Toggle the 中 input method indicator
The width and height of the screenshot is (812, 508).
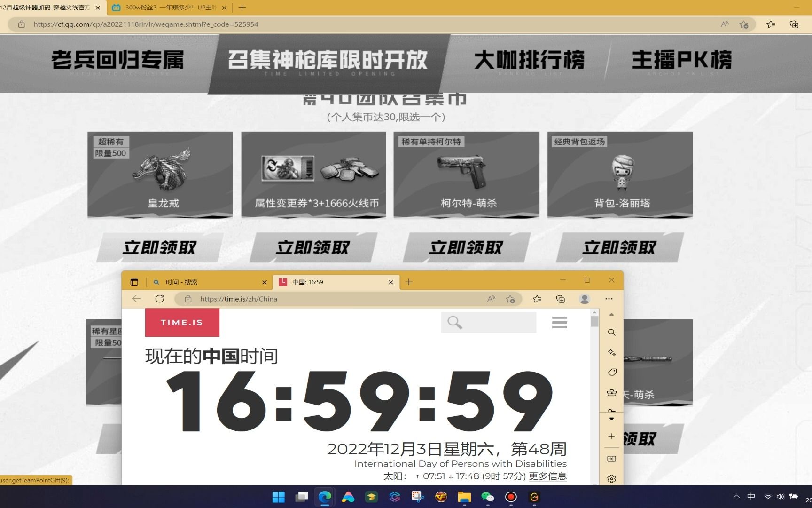click(x=751, y=497)
